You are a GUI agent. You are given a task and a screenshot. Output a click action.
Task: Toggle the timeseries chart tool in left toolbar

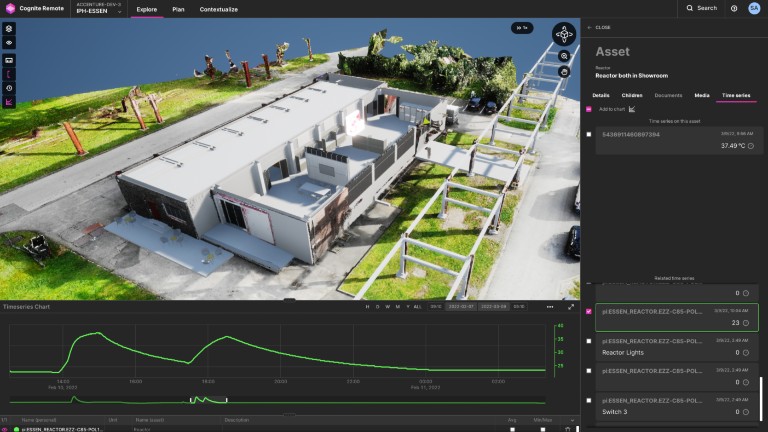pyautogui.click(x=9, y=102)
